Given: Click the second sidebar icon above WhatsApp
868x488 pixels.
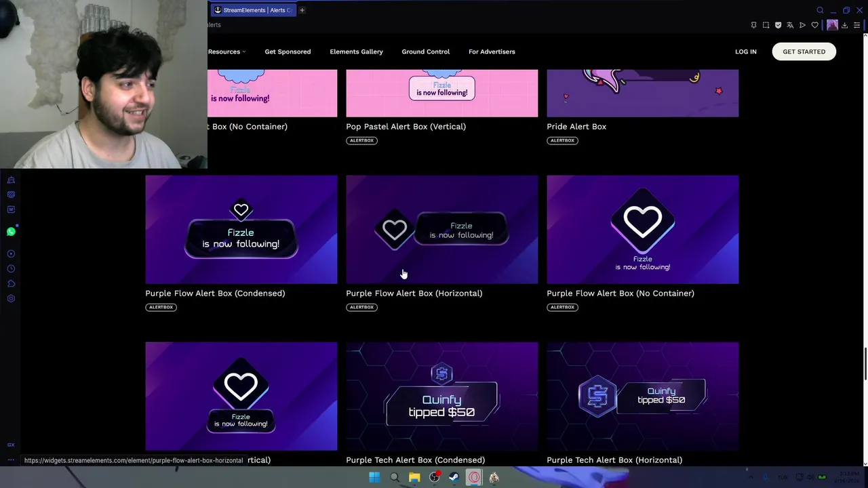Looking at the screenshot, I should (11, 195).
